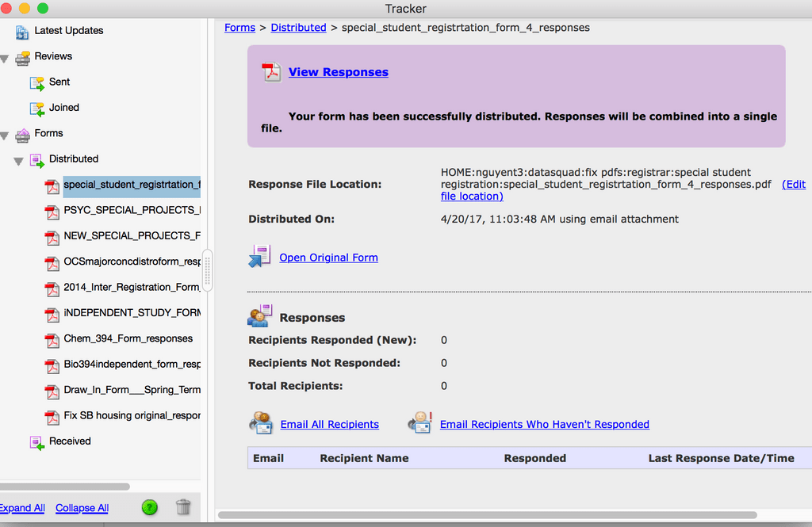Collapse the Distributed forms list
Image resolution: width=812 pixels, height=527 pixels.
click(x=20, y=158)
